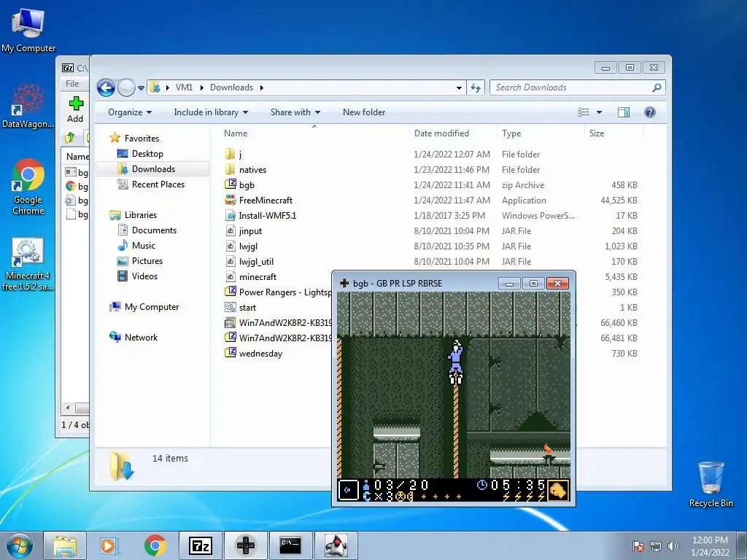This screenshot has width=747, height=560.
Task: Switch to the command prompt taskbar button
Action: tap(290, 545)
